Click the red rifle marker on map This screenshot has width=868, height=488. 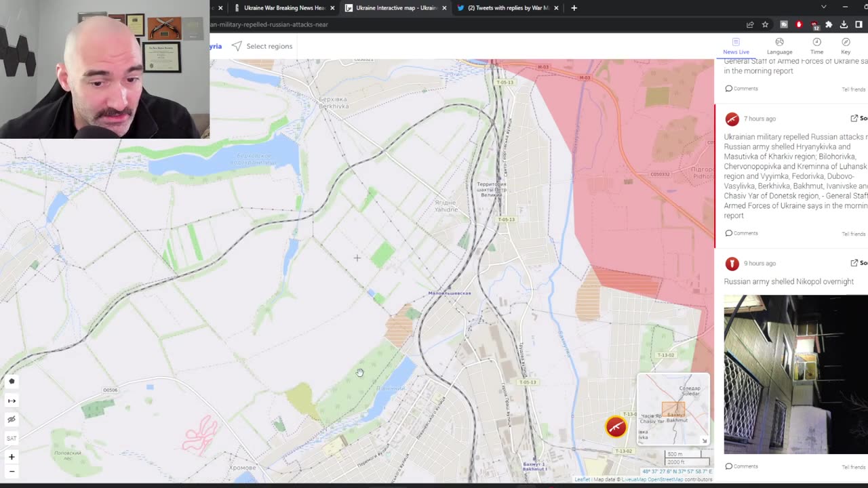tap(616, 426)
